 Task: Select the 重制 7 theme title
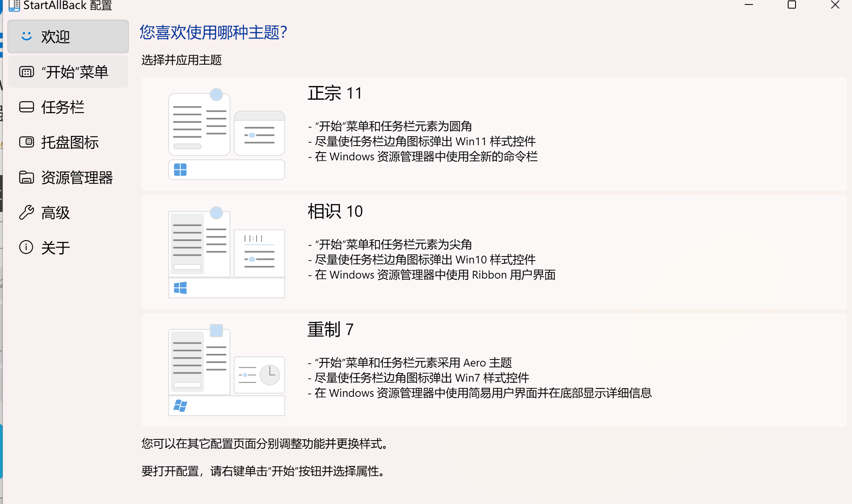tap(330, 330)
